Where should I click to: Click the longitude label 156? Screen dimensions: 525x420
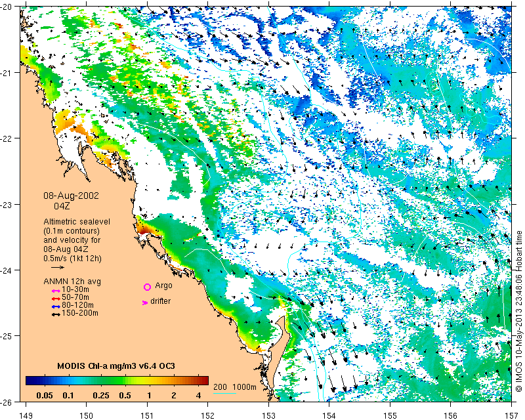point(451,415)
